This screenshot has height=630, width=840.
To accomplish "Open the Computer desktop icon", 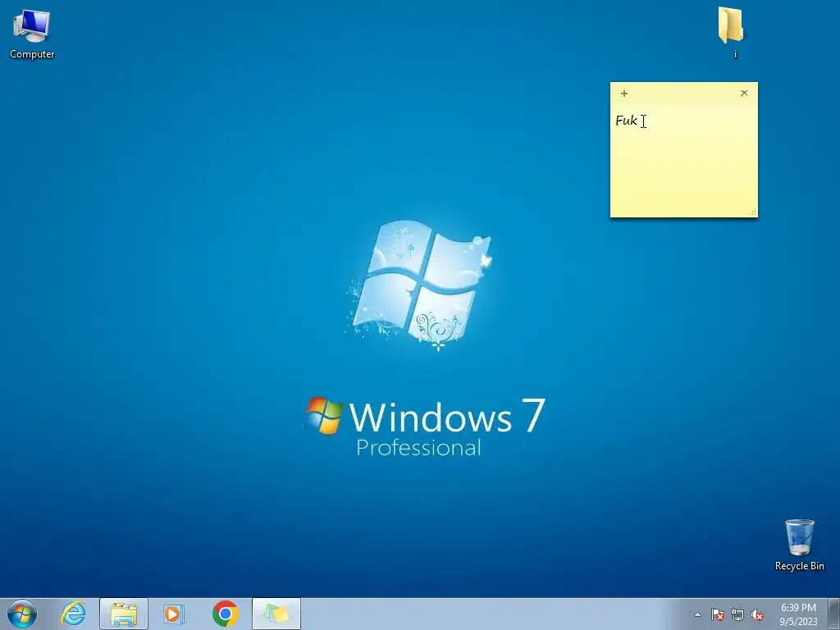I will tap(32, 34).
